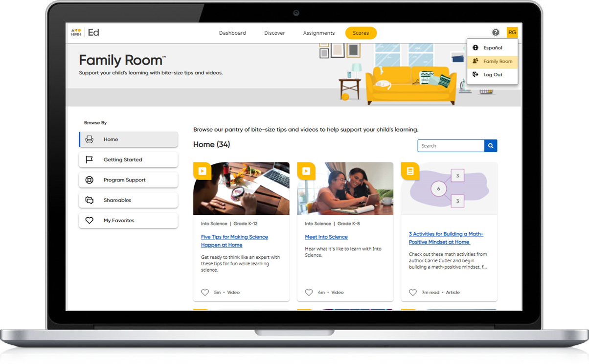Image resolution: width=589 pixels, height=364 pixels.
Task: Click into the Search input field
Action: [x=451, y=146]
